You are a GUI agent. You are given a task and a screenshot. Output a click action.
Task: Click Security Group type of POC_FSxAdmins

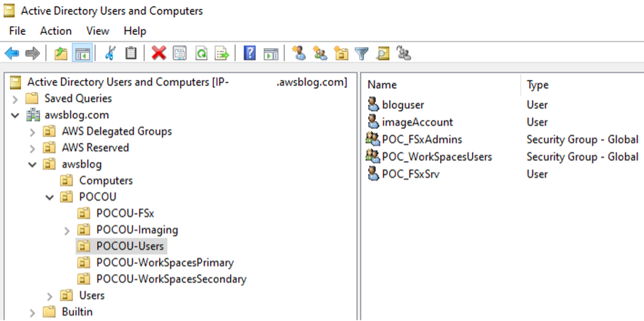[582, 139]
